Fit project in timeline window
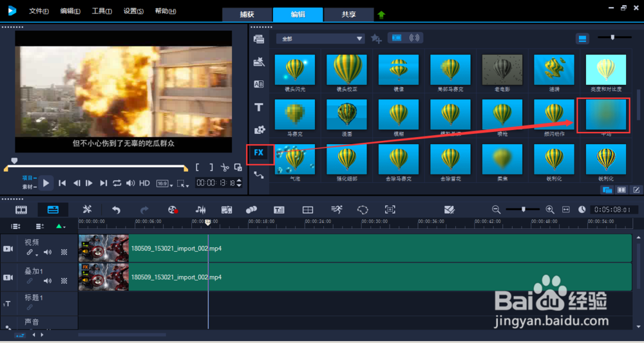Screen dimensions: 644x343 (566, 209)
